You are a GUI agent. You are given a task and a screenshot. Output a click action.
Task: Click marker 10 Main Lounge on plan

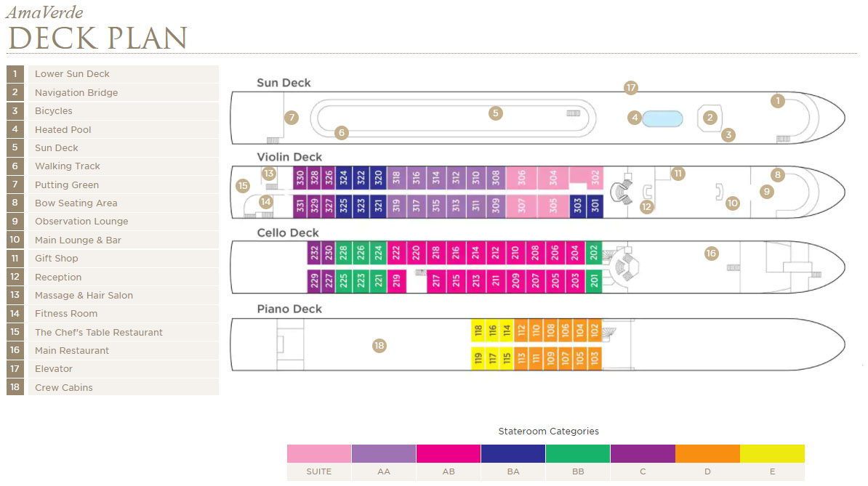pyautogui.click(x=732, y=203)
